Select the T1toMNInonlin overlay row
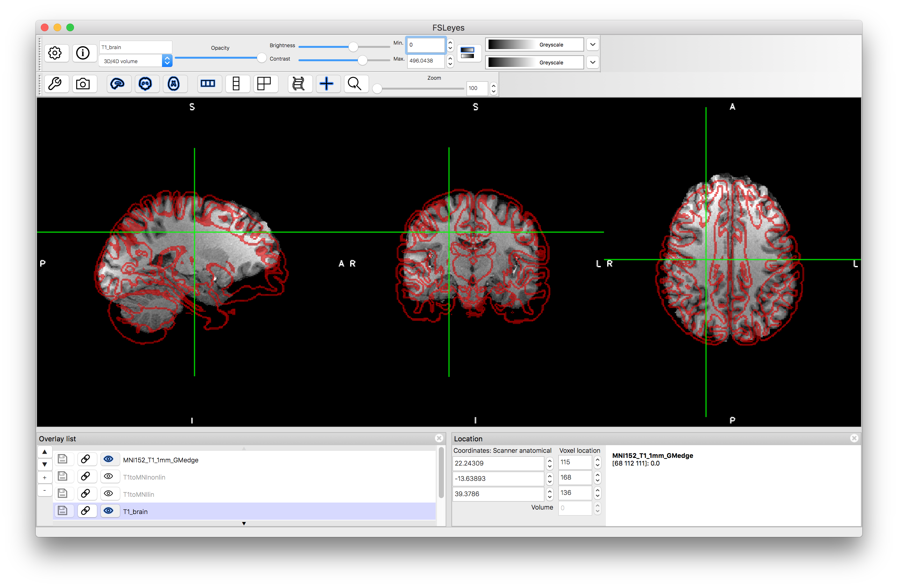 pyautogui.click(x=245, y=477)
